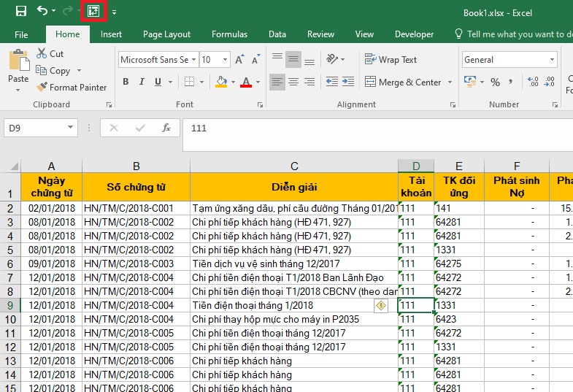Open the Merge & Center dropdown arrow
Image resolution: width=573 pixels, height=392 pixels.
[x=450, y=82]
